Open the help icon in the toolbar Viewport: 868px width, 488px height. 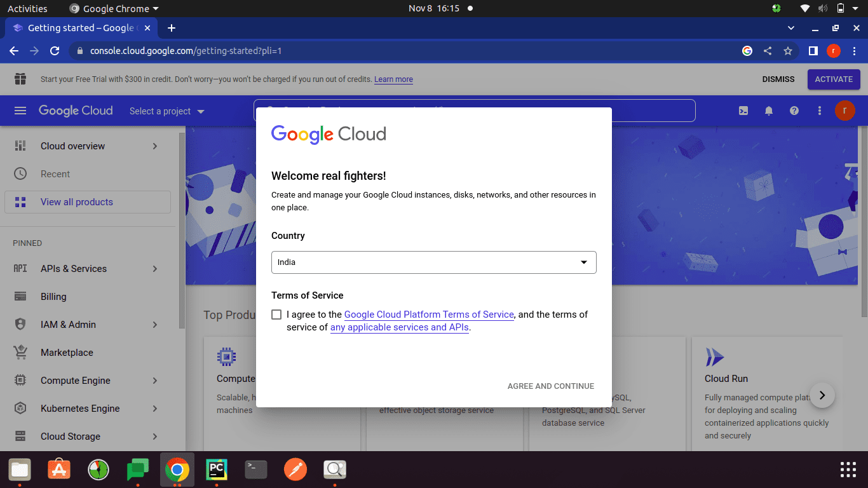tap(794, 110)
